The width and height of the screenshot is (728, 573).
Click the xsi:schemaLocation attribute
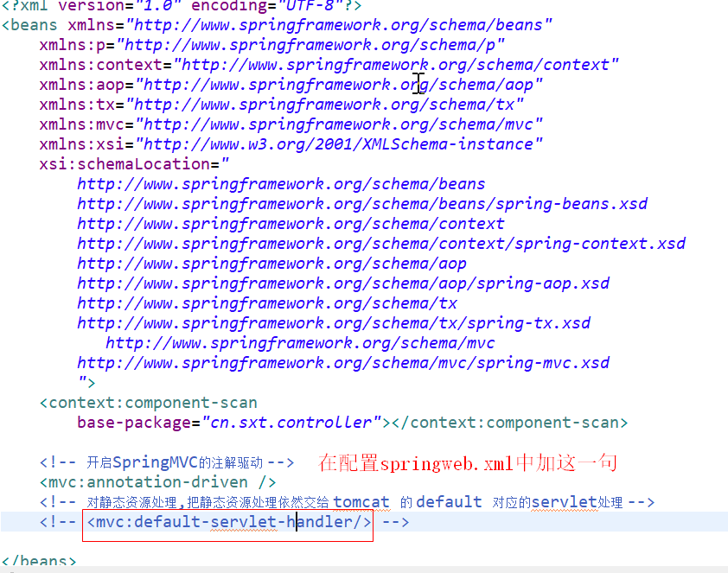(x=134, y=164)
